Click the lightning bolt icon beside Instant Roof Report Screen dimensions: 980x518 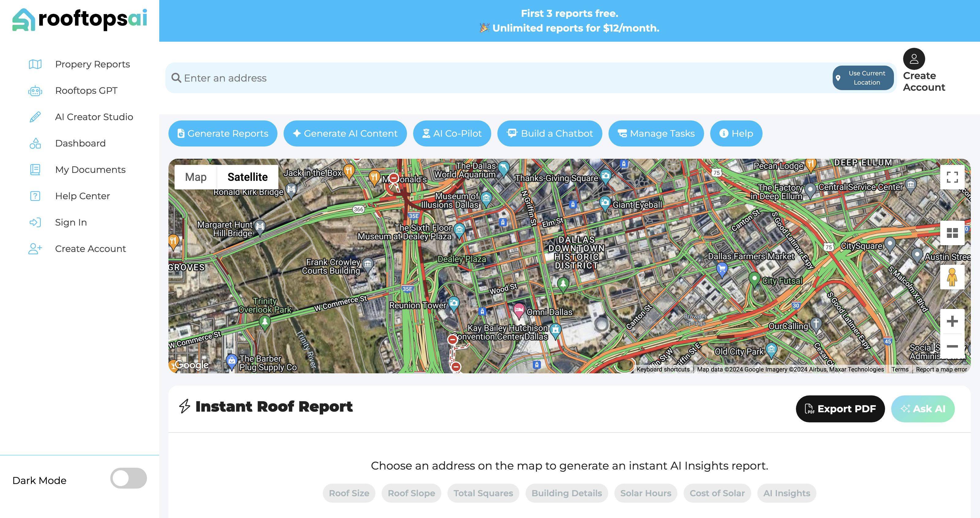(184, 406)
